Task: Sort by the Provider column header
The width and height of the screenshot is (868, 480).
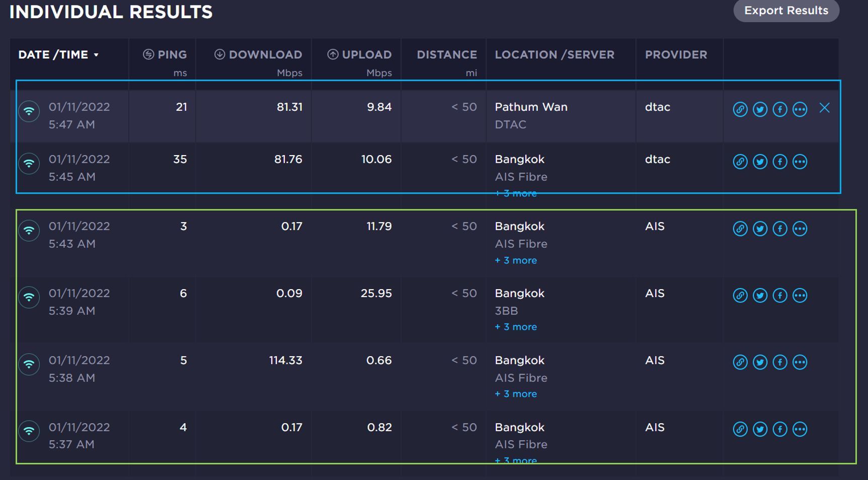Action: (676, 54)
